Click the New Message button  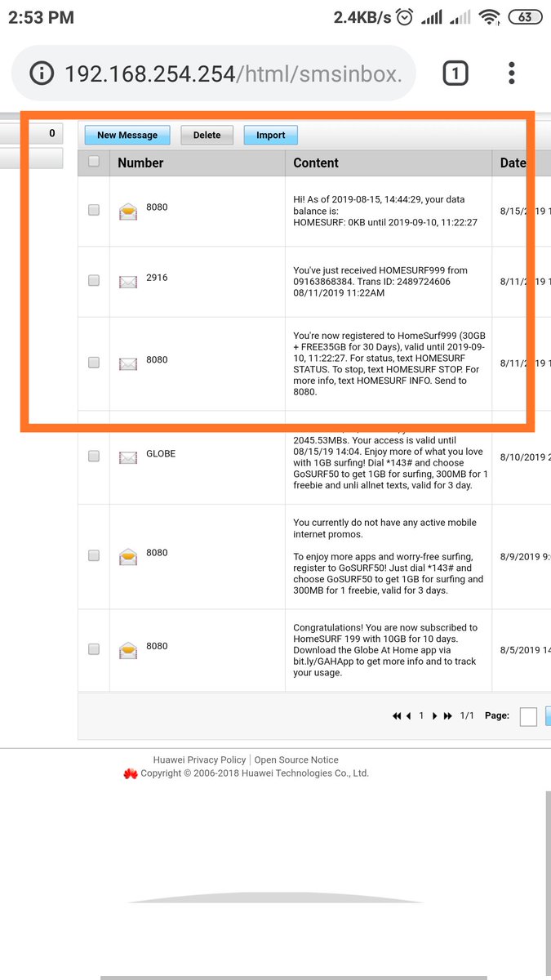(127, 135)
